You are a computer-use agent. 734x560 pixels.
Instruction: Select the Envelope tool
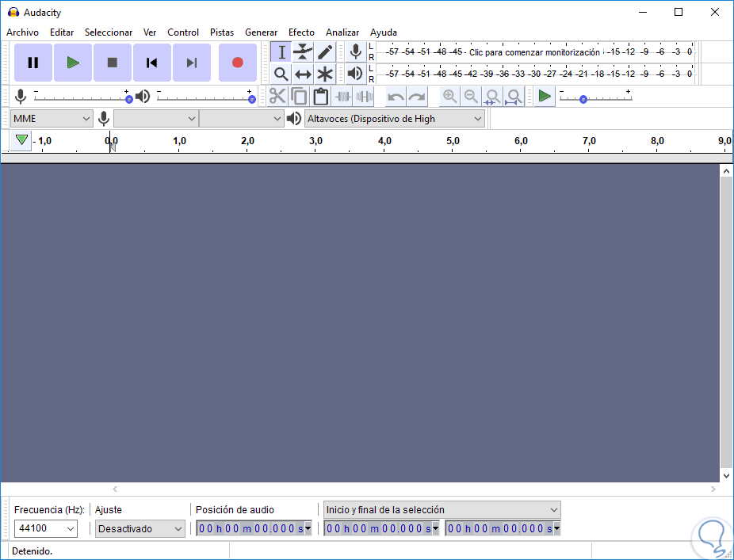click(303, 52)
